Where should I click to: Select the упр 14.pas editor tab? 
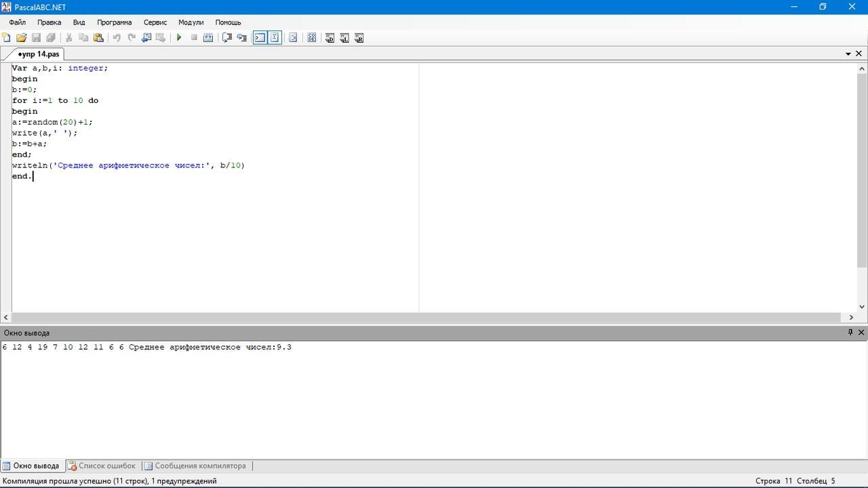(x=39, y=54)
